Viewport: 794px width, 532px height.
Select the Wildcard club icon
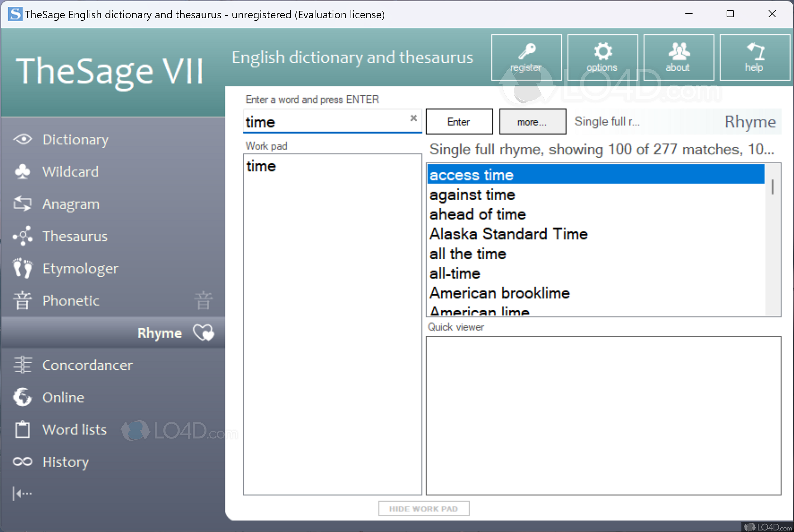click(23, 172)
